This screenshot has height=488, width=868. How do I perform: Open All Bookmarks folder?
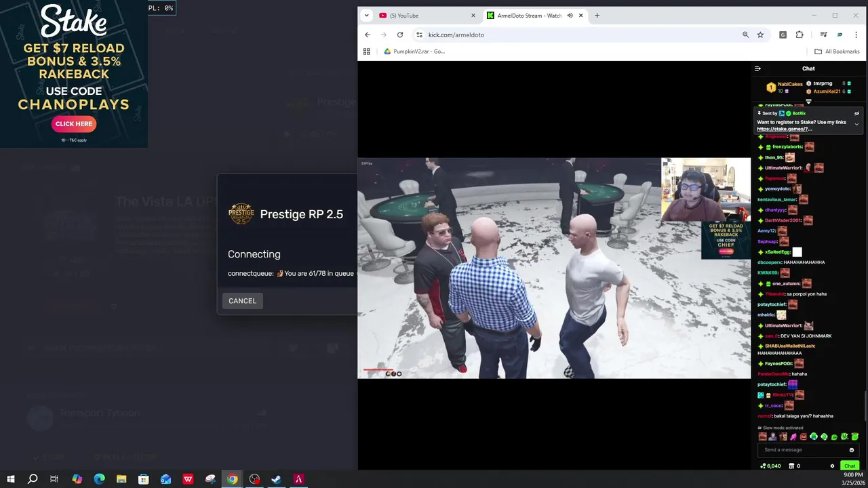tap(837, 52)
